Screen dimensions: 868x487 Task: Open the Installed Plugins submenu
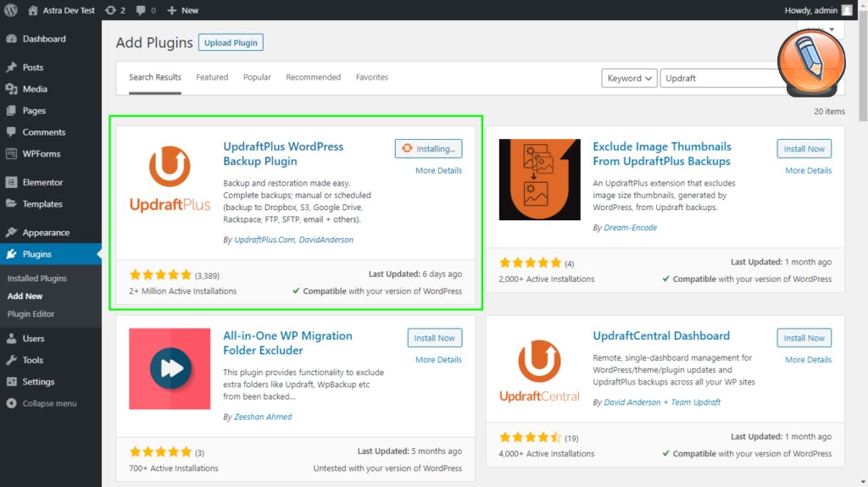(x=37, y=279)
